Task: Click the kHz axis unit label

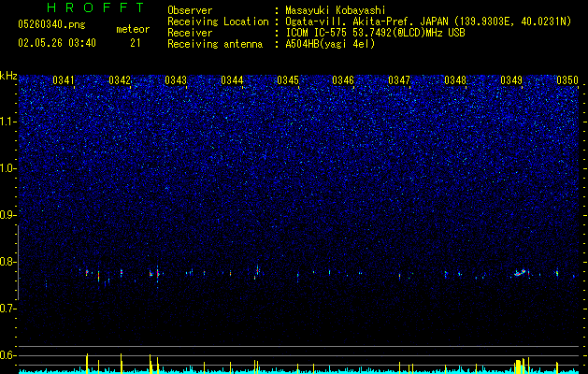Action: tap(8, 76)
